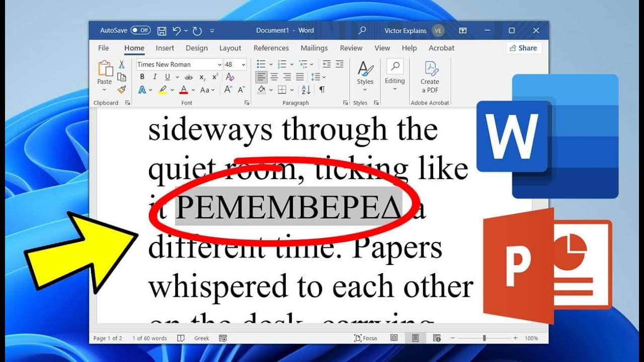
Task: Click the Page 1 of 2 indicator
Action: point(108,338)
